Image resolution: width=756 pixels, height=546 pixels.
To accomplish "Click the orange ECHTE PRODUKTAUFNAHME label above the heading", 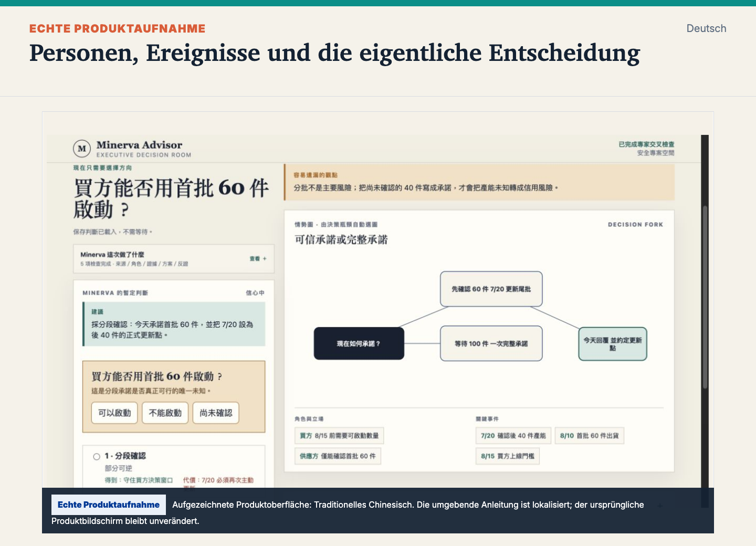I will tap(118, 28).
